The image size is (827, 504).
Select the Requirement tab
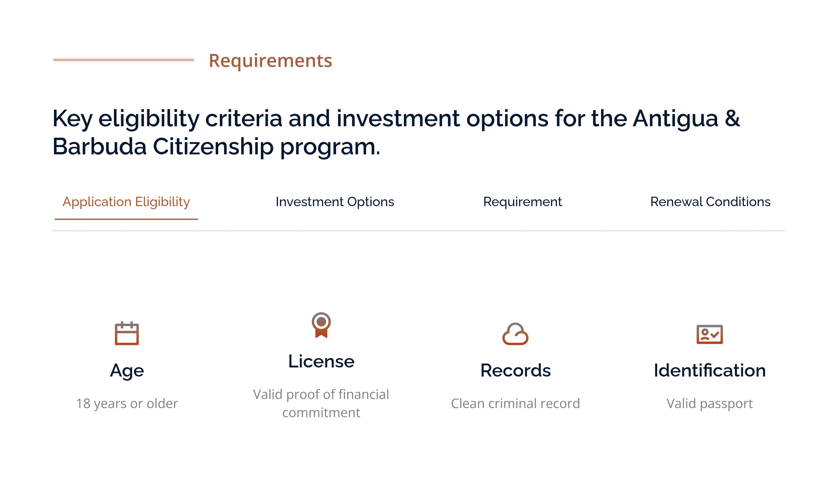[522, 202]
